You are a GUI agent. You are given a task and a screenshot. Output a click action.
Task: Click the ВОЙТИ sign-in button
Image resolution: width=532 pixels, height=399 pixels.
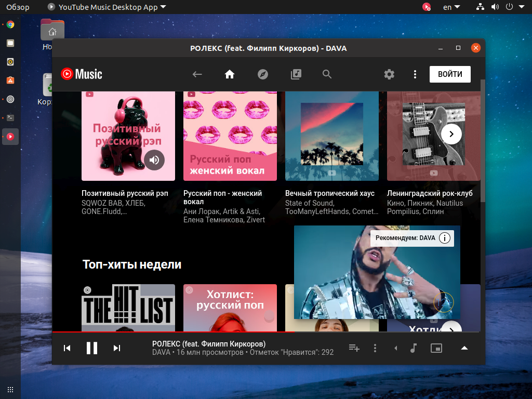coord(450,74)
